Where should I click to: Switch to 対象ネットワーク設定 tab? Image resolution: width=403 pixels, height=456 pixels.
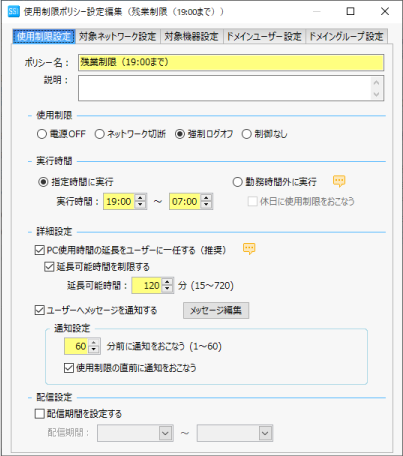point(118,36)
